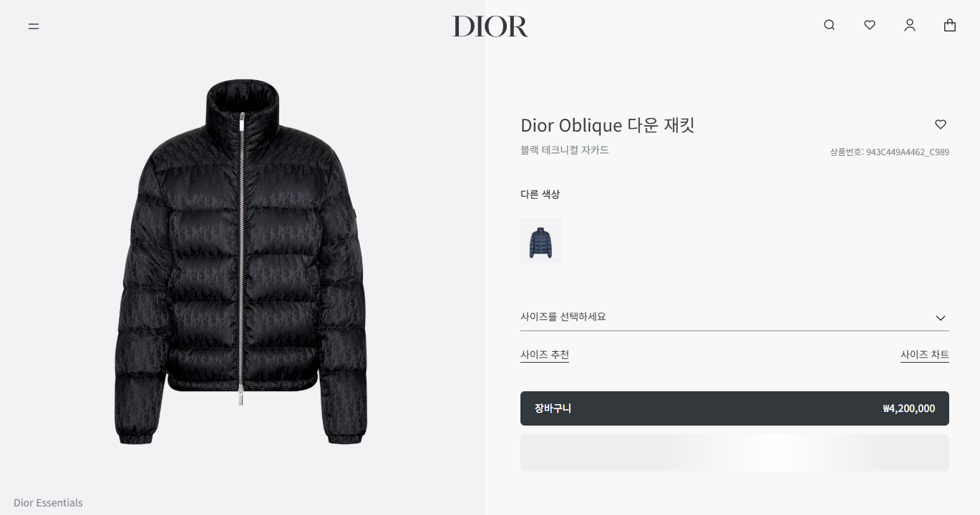Add to cart with the 장바구니 button

pos(734,408)
